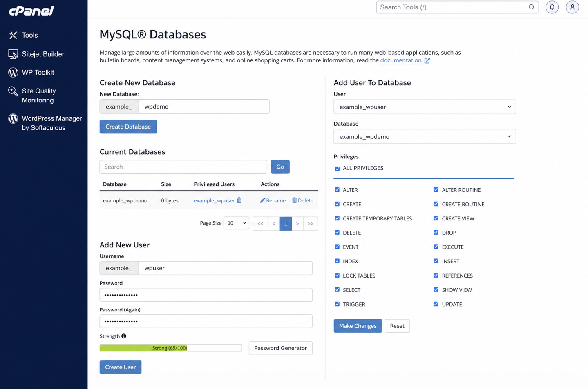Open notifications bell icon
This screenshot has width=588, height=389.
click(552, 7)
